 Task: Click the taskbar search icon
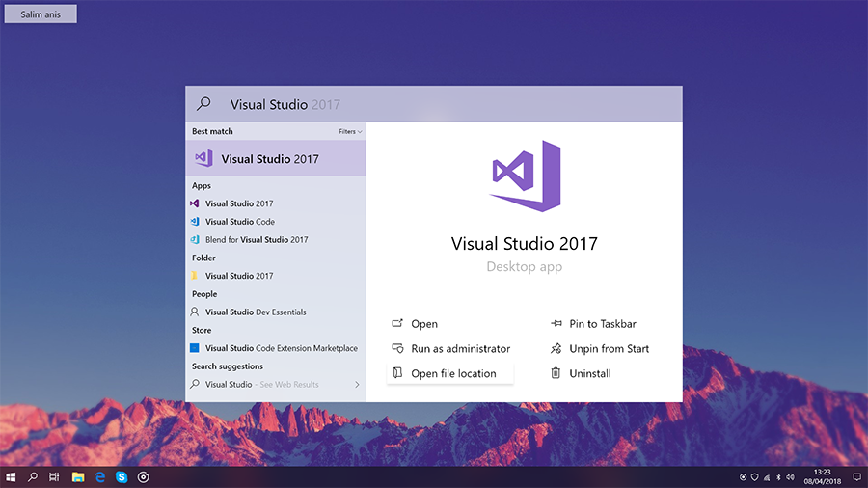(x=32, y=477)
